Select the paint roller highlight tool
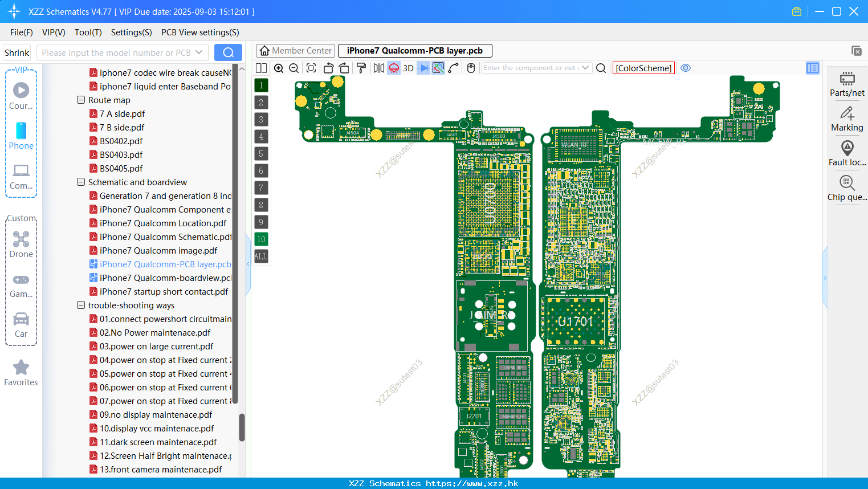This screenshot has width=868, height=489. (x=361, y=68)
